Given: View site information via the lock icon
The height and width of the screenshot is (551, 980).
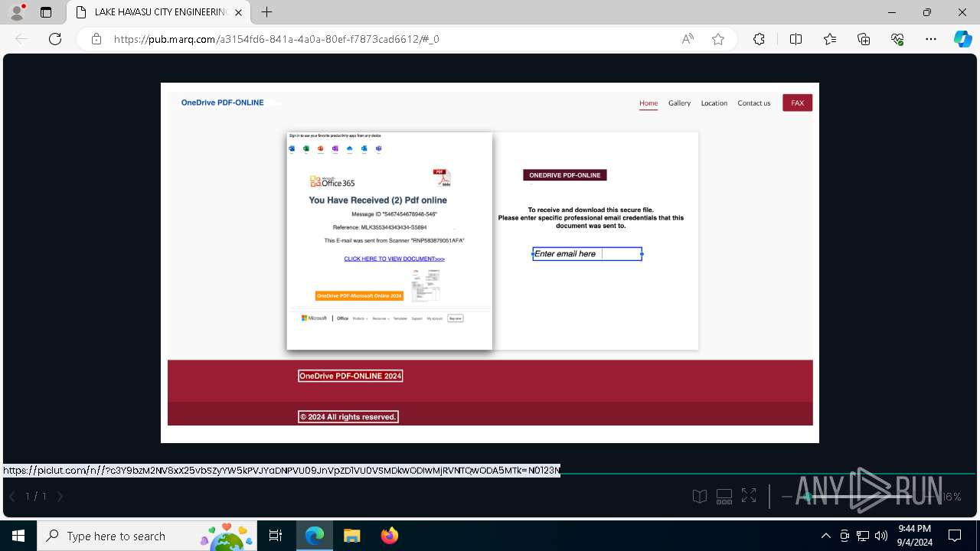Looking at the screenshot, I should [96, 39].
